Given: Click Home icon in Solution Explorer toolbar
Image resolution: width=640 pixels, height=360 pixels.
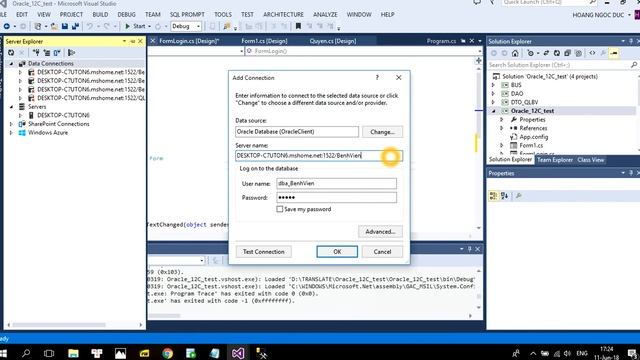Looking at the screenshot, I should point(515,53).
